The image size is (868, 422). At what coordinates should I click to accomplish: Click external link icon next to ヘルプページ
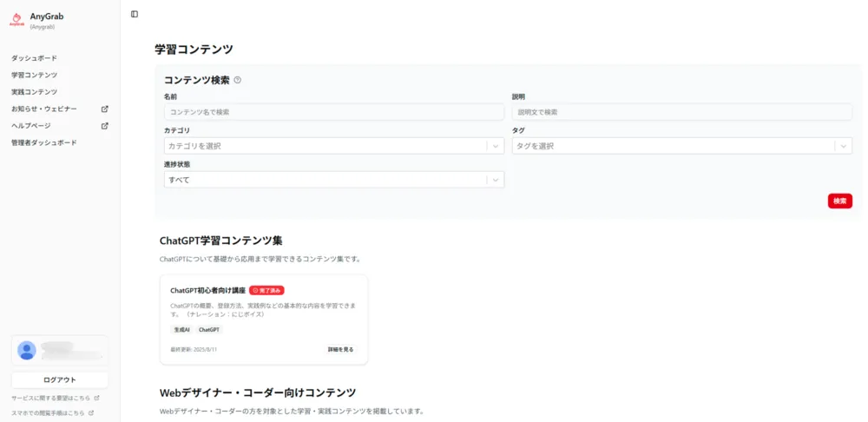pyautogui.click(x=105, y=126)
